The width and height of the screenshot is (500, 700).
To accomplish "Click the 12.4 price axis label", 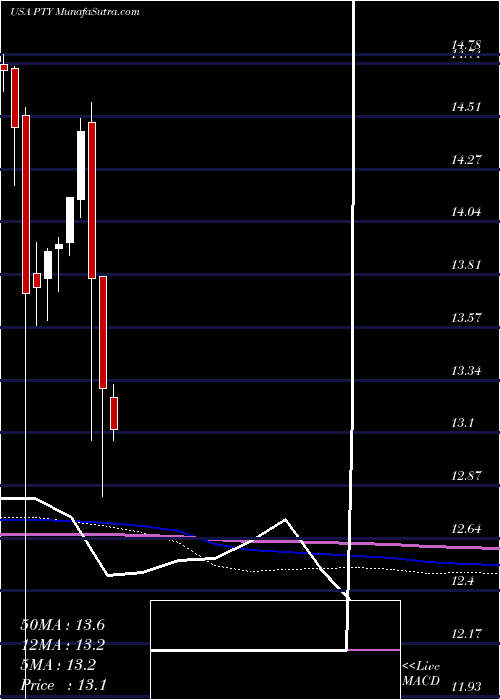I will (462, 581).
